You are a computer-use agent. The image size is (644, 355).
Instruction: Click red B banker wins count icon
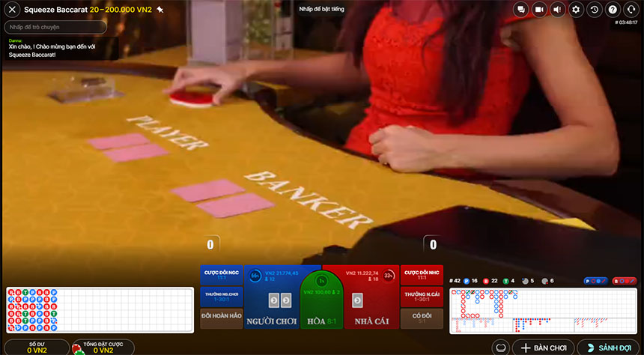486,282
